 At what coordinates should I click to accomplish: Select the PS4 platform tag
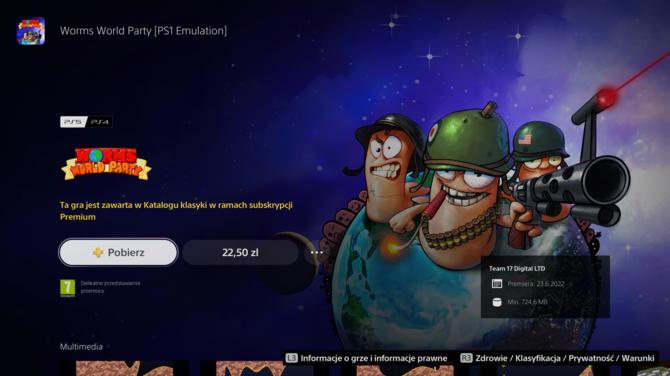point(100,122)
